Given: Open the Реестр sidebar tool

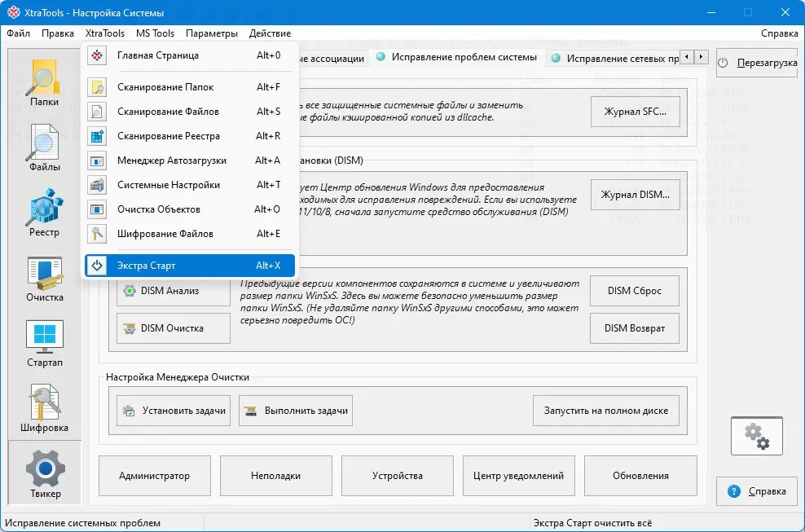Looking at the screenshot, I should [x=44, y=213].
